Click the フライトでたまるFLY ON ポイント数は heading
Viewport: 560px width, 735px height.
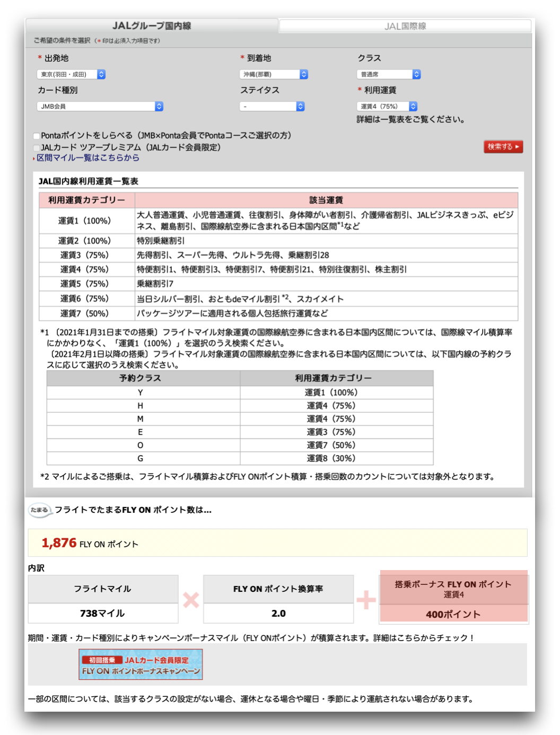coord(133,510)
